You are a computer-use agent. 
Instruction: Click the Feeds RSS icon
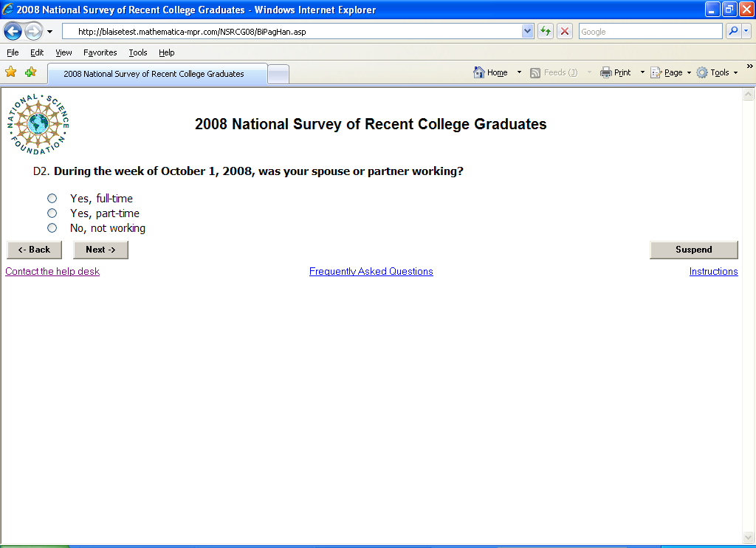(535, 73)
